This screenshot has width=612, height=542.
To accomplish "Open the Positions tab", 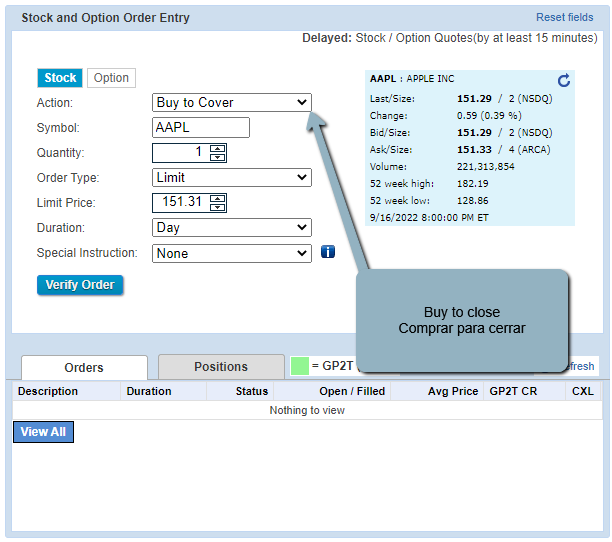I will pyautogui.click(x=222, y=367).
